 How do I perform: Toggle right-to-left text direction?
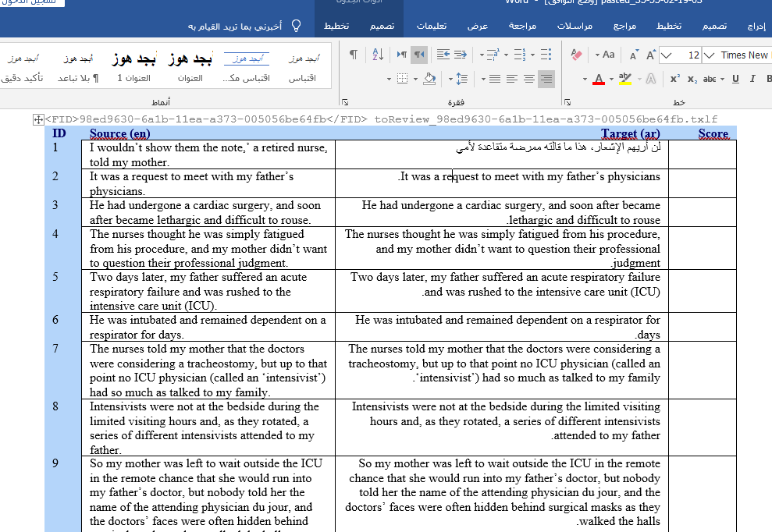[x=419, y=55]
